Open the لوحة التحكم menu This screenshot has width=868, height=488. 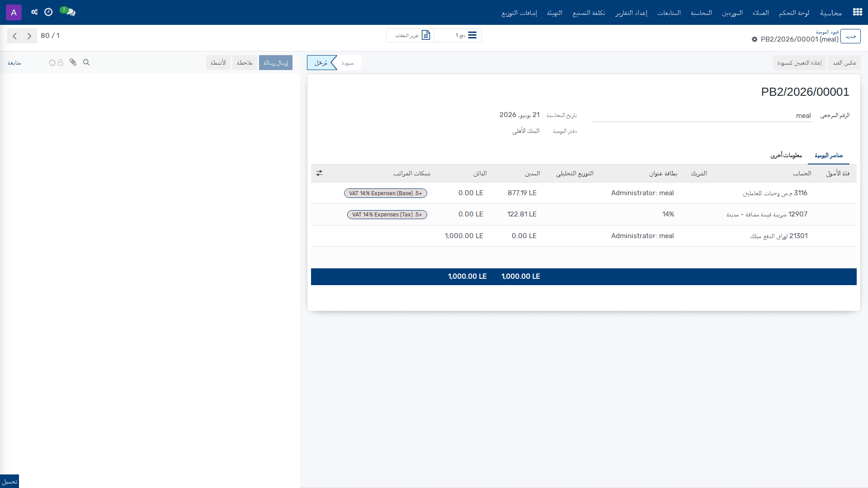point(794,13)
